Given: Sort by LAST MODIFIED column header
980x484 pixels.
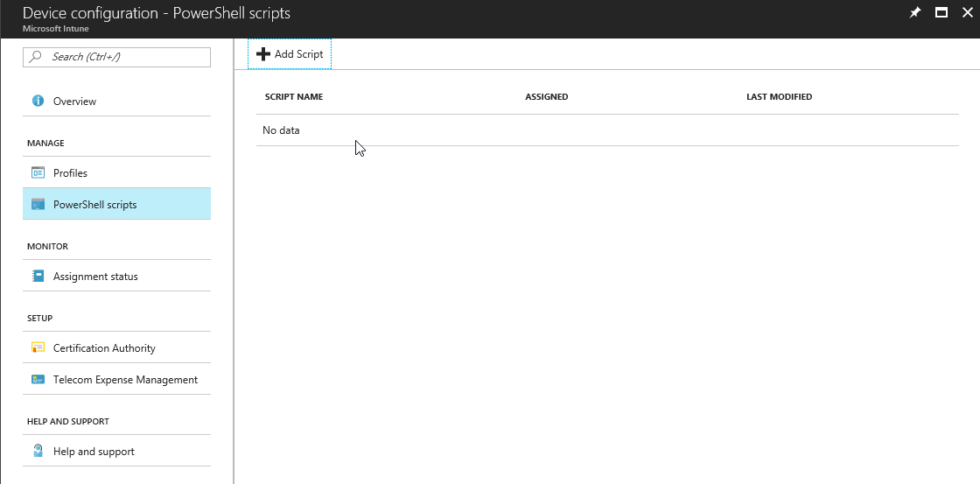Looking at the screenshot, I should pos(780,97).
